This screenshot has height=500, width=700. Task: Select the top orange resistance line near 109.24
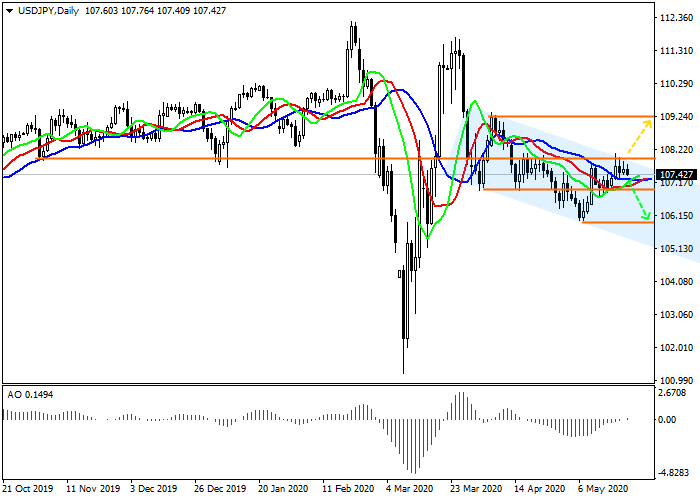point(570,117)
